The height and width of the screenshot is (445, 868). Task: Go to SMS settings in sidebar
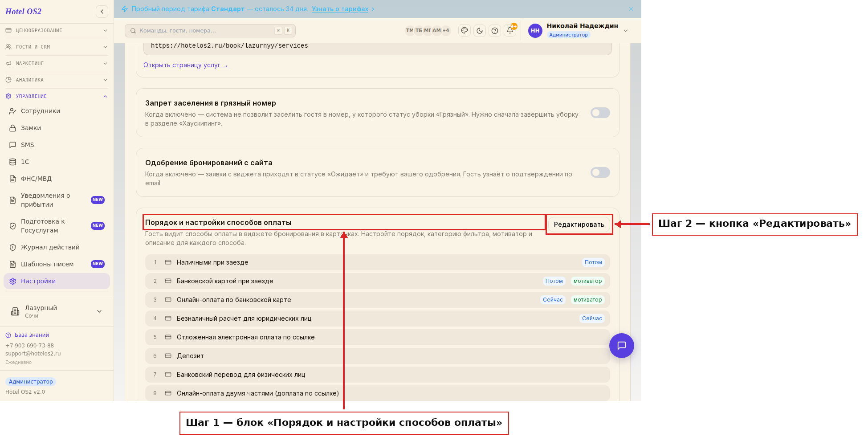(x=57, y=145)
